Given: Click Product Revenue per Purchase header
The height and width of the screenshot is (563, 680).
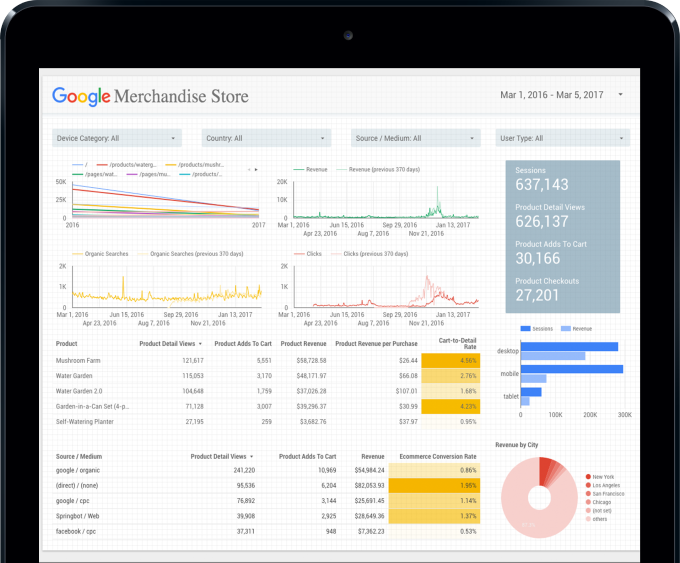Looking at the screenshot, I should (376, 344).
